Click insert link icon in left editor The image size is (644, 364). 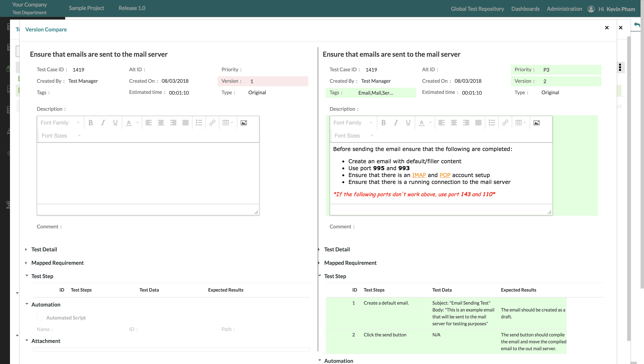click(x=212, y=123)
